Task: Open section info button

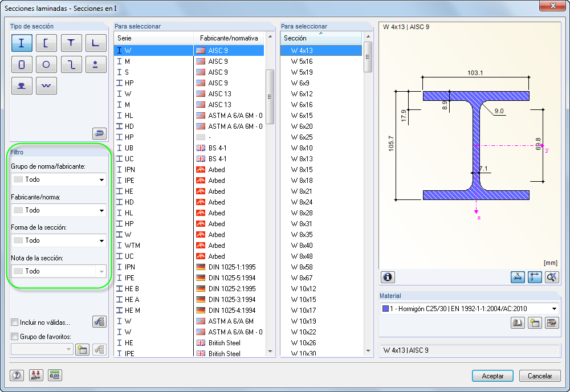Action: pos(388,277)
